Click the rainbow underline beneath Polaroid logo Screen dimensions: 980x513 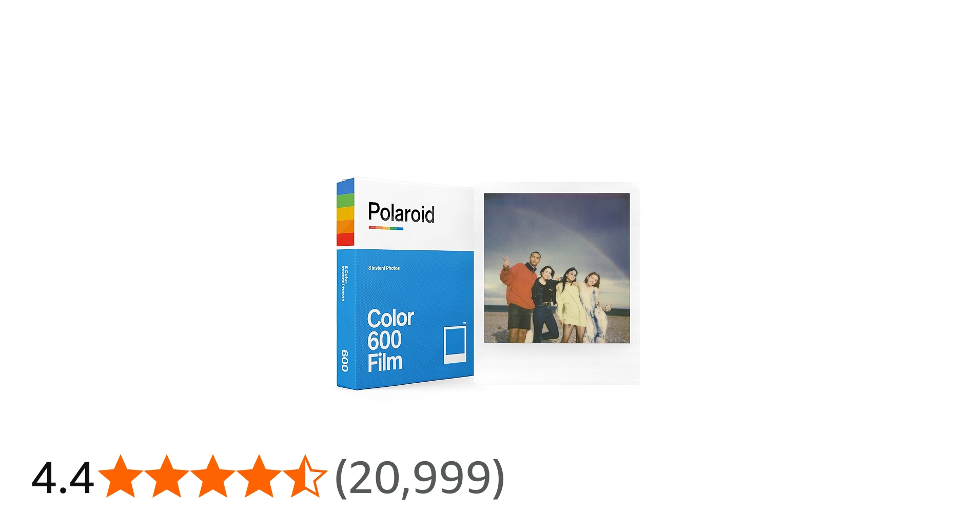386,228
